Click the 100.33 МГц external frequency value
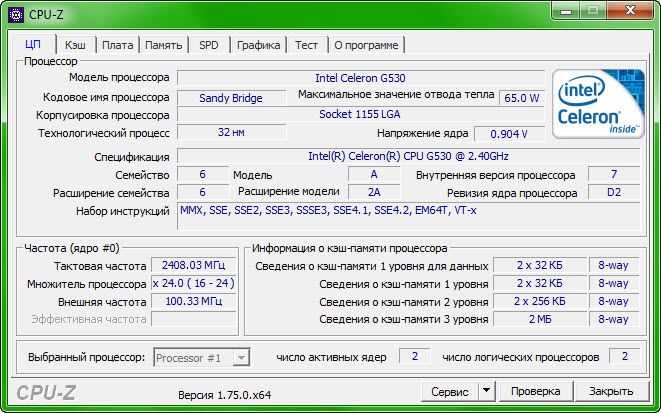The width and height of the screenshot is (661, 413). pyautogui.click(x=193, y=301)
